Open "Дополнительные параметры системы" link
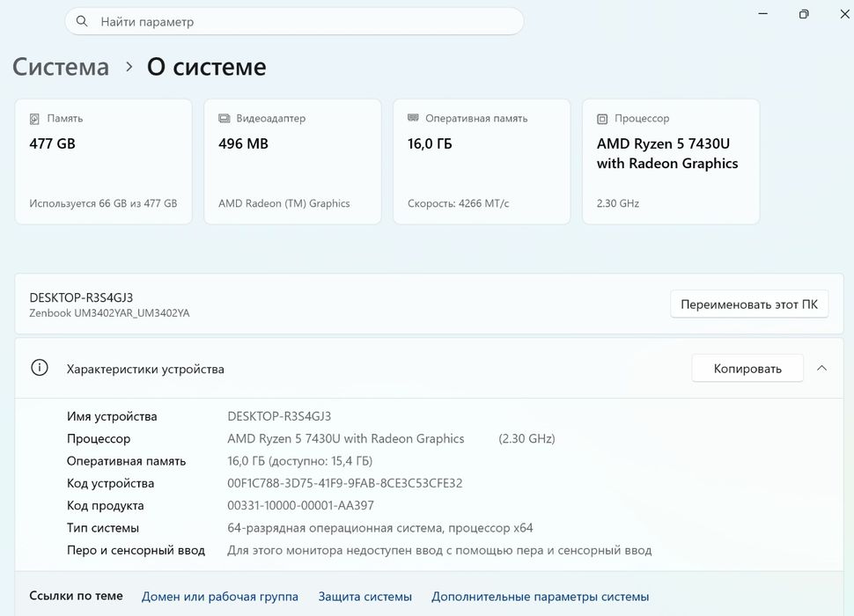The width and height of the screenshot is (854, 616). point(541,597)
